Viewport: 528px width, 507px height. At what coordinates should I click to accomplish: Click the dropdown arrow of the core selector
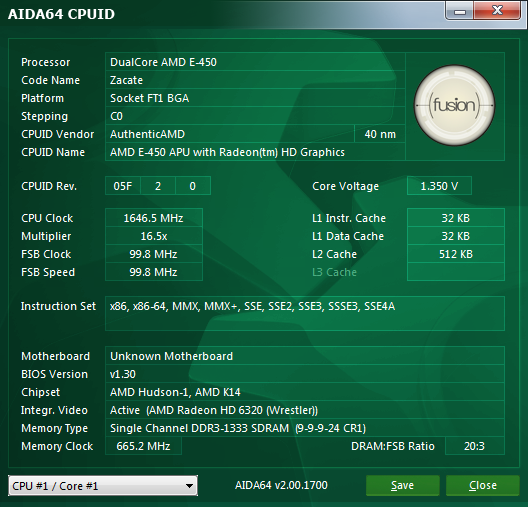point(189,486)
